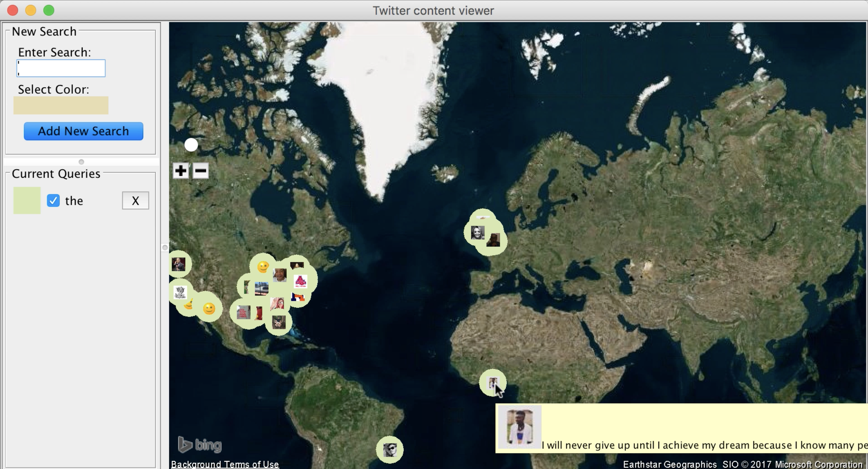Click the vertical split pane handle beside map
Viewport: 868px width, 469px height.
[x=165, y=248]
